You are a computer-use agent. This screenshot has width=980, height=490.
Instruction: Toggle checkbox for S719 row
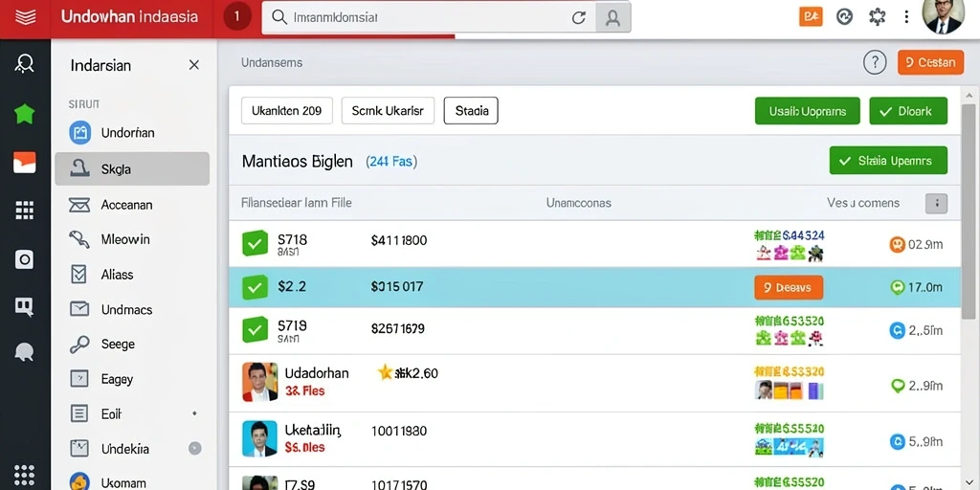coord(255,329)
